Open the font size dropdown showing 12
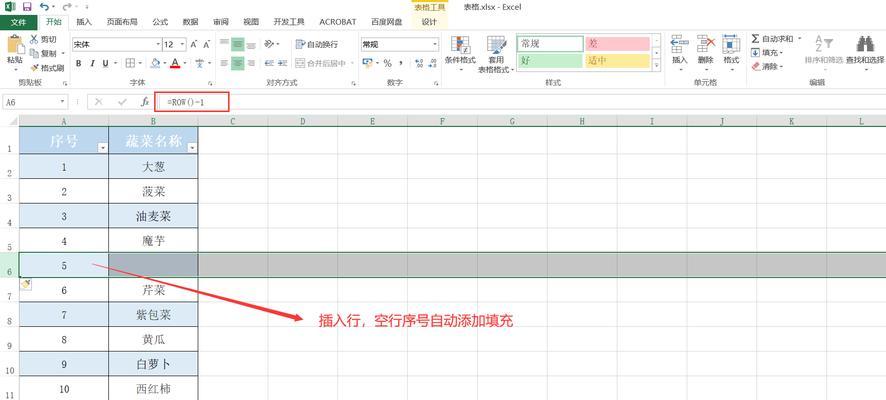 click(x=183, y=44)
